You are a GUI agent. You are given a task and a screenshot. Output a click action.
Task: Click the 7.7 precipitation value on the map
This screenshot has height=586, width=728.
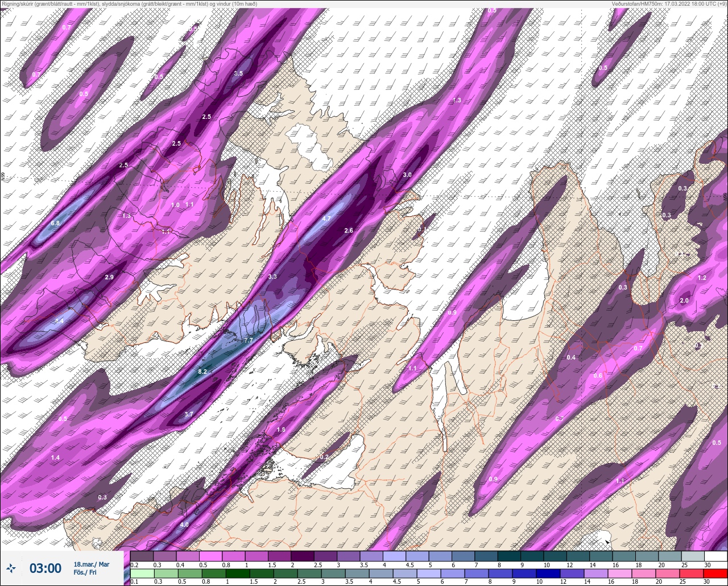(x=248, y=340)
